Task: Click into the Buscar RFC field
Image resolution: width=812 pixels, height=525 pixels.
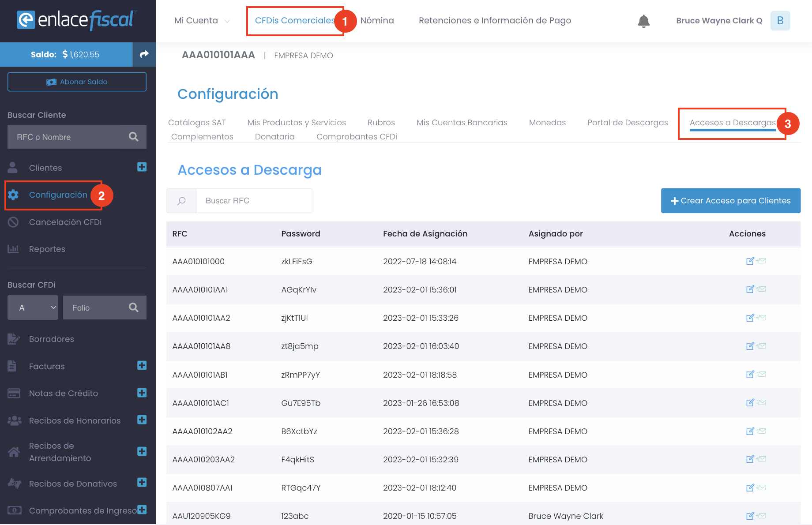Action: 254,201
